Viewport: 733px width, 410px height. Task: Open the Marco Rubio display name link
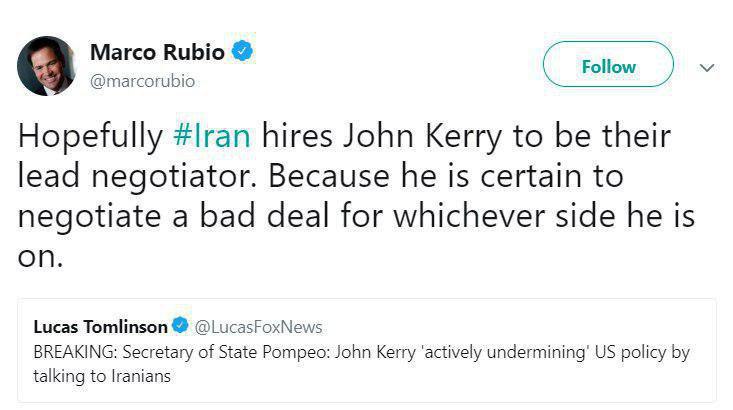[157, 52]
